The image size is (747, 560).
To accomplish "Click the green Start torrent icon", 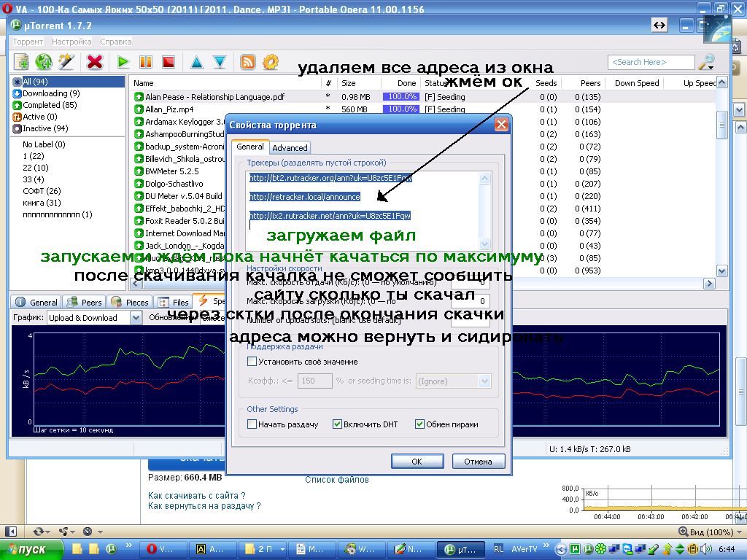I will pyautogui.click(x=123, y=62).
